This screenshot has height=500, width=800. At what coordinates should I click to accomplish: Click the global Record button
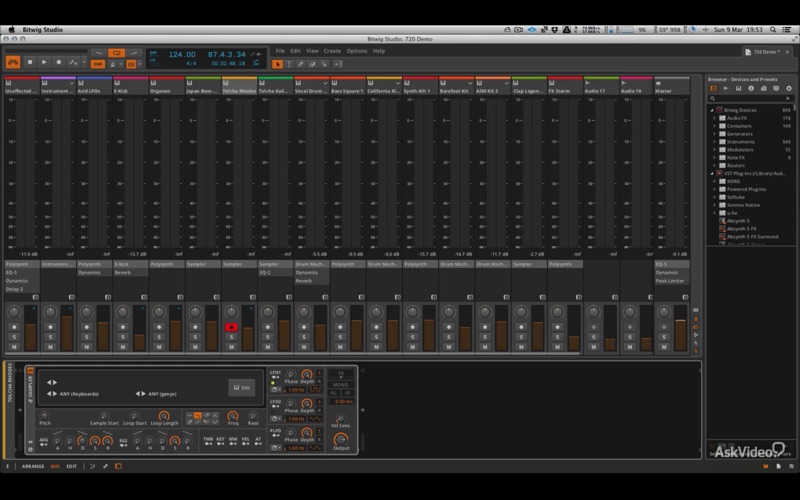coord(58,62)
